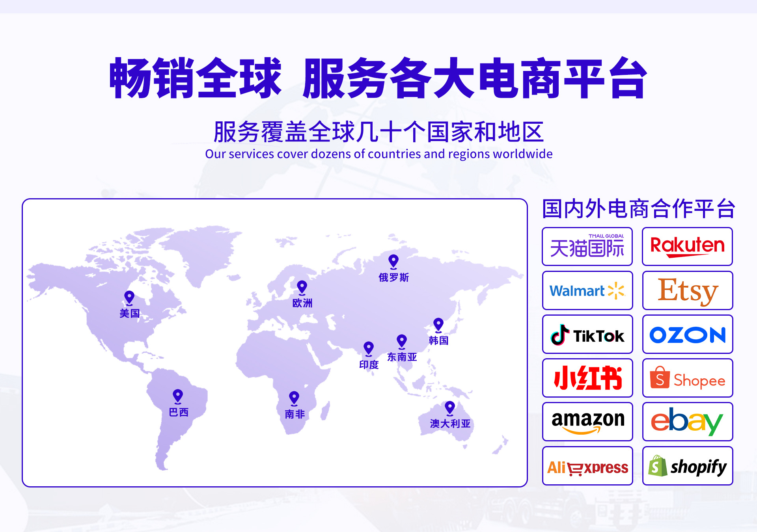Click the subtitle 服务覆盖全球几十个国家和地区
Viewport: 757px width, 532px height.
point(378,132)
